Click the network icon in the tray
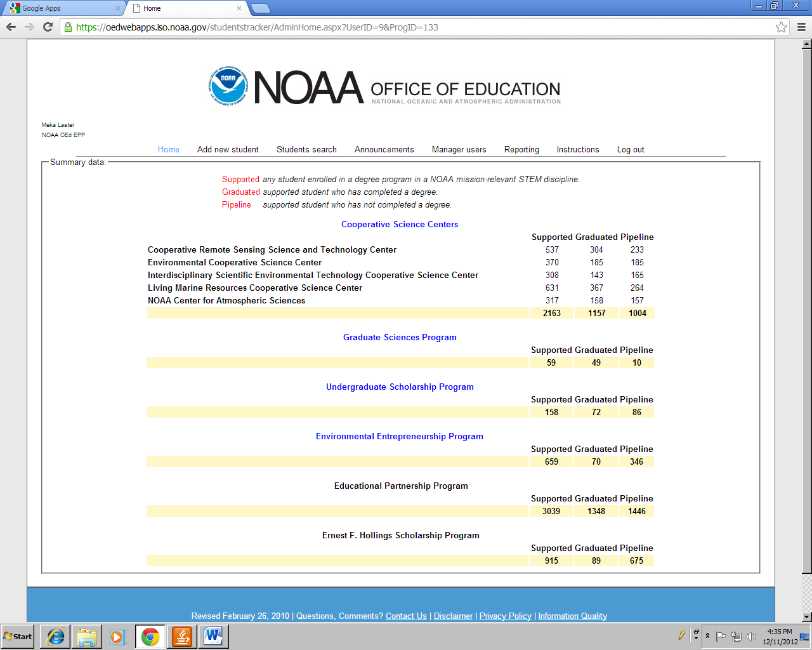 [x=737, y=637]
